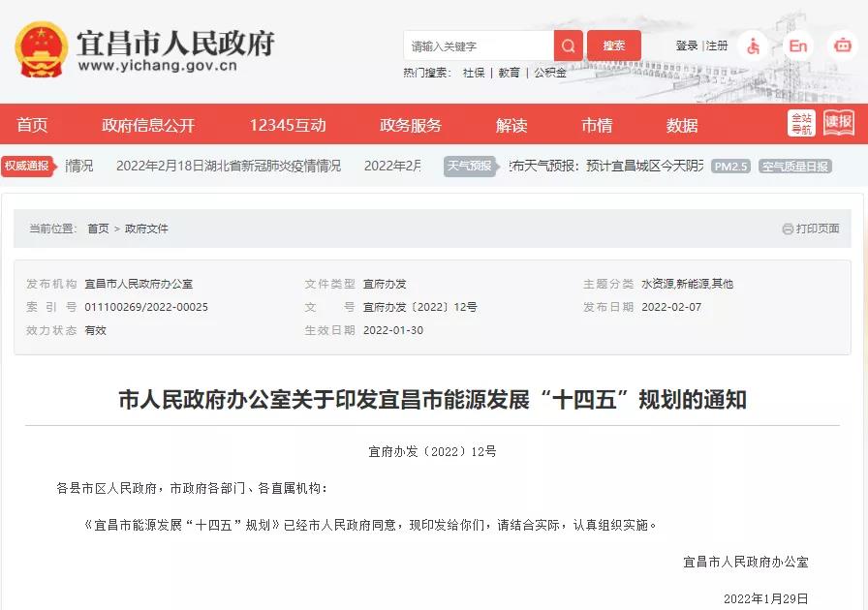Open the 全站导航 site navigation icon
Image resolution: width=868 pixels, height=610 pixels.
(801, 124)
